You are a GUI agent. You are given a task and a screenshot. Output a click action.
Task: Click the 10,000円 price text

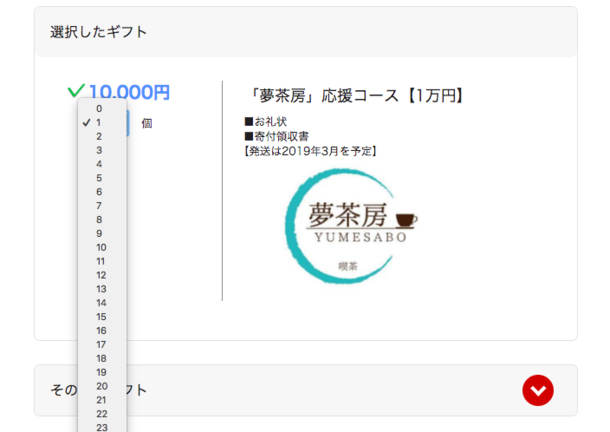(129, 92)
